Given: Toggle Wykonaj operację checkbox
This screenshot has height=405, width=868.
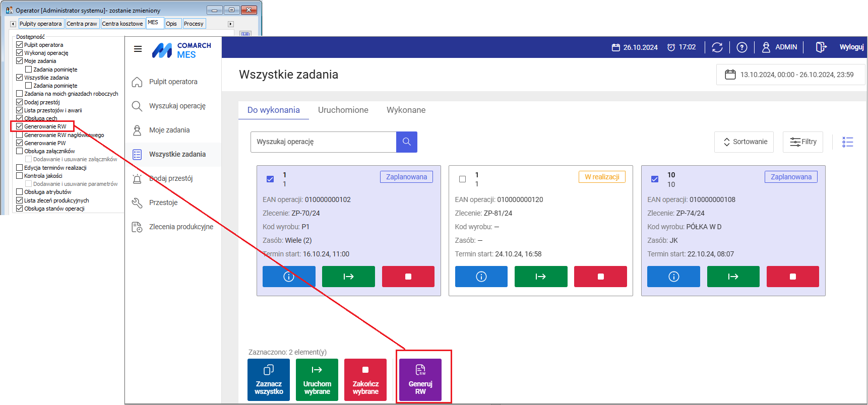Looking at the screenshot, I should click(x=20, y=53).
